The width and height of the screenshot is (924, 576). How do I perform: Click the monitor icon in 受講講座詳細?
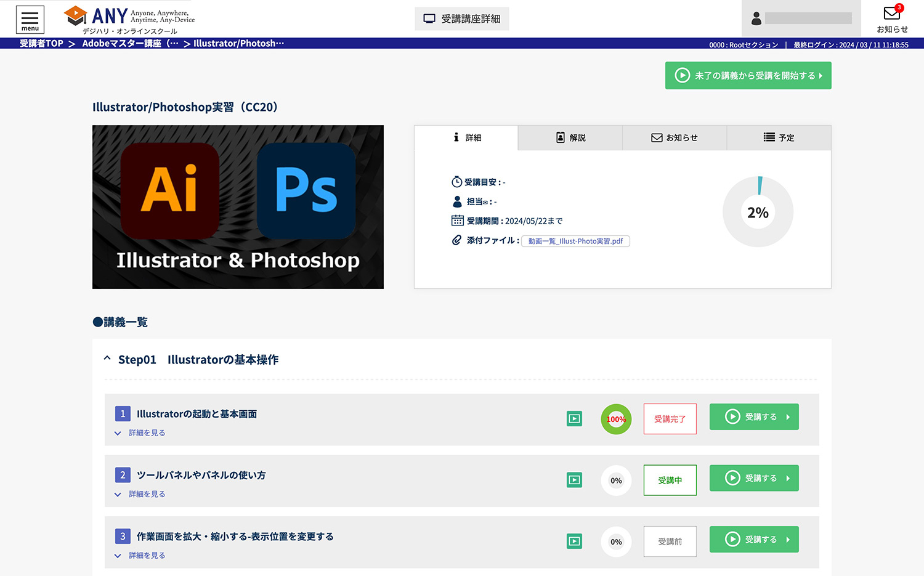(x=429, y=19)
